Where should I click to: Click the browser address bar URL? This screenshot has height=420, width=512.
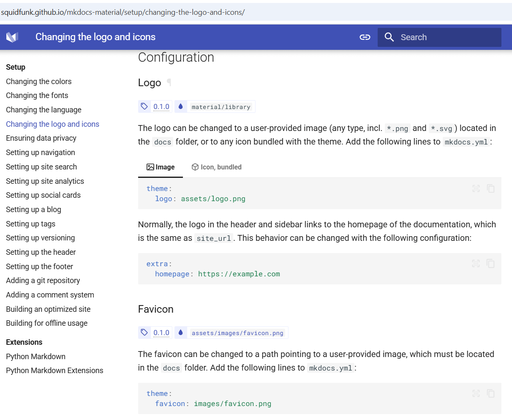click(123, 12)
